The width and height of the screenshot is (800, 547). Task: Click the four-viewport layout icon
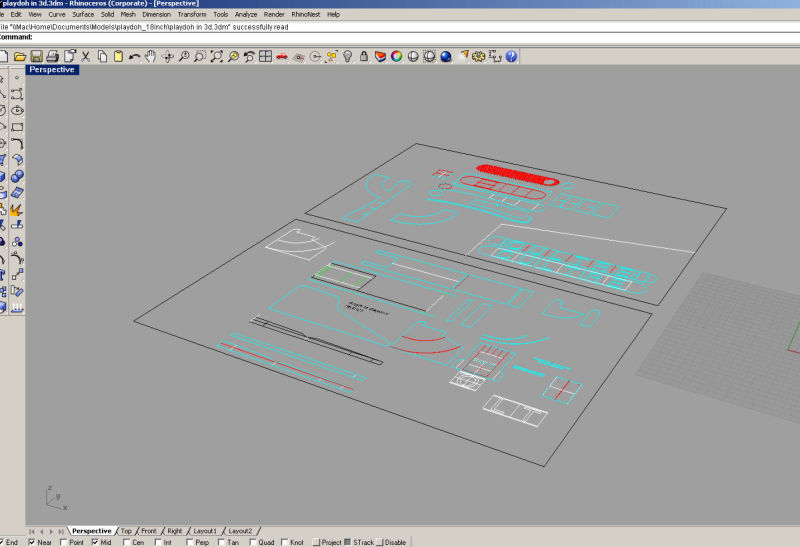tap(265, 57)
